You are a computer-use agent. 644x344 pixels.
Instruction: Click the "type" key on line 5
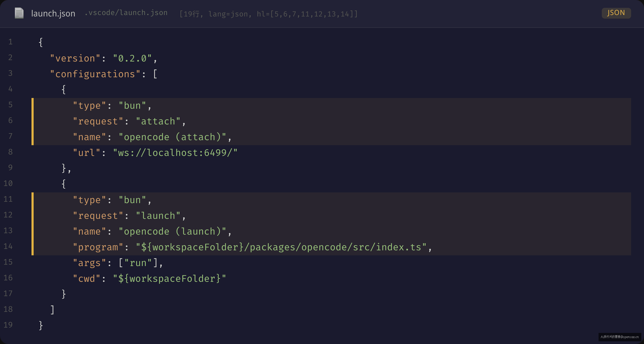[x=89, y=106]
